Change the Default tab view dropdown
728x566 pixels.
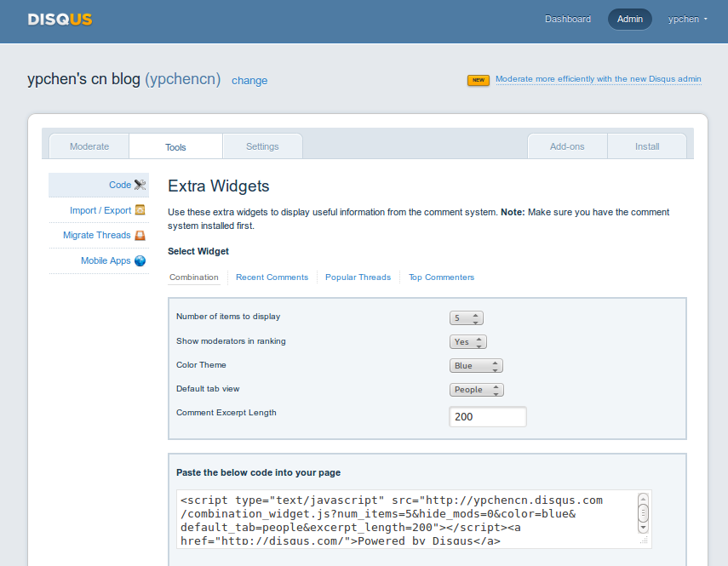click(476, 390)
